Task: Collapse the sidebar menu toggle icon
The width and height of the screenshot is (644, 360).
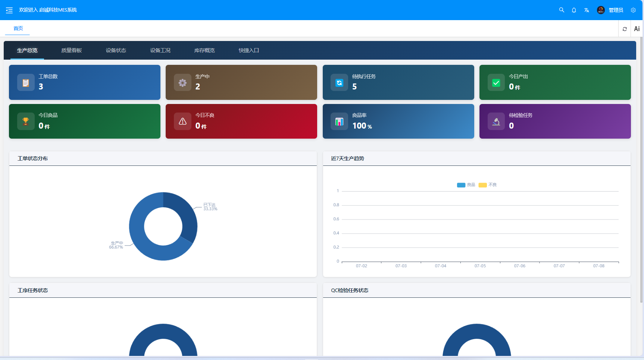Action: click(9, 10)
